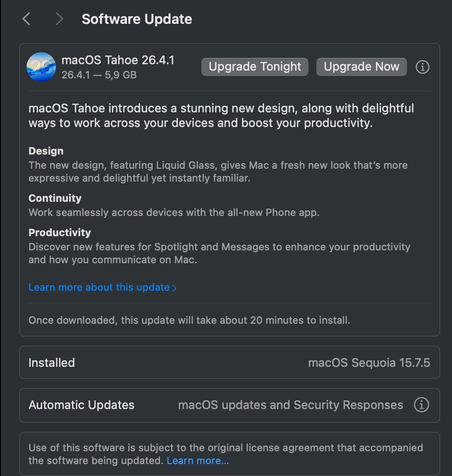Click the Design section heading
The width and height of the screenshot is (452, 476).
click(x=46, y=151)
